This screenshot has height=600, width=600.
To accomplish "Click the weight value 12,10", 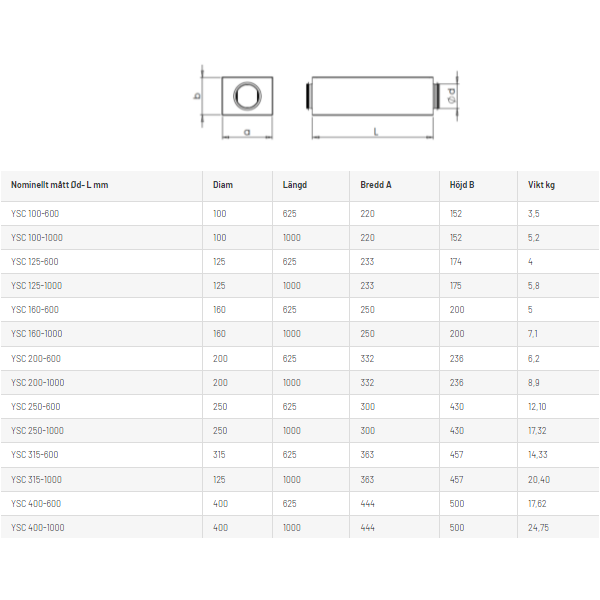I will pos(538,407).
